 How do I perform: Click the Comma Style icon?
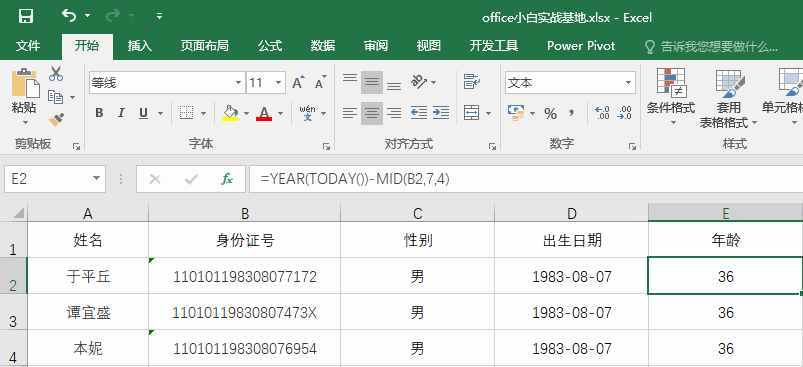tap(572, 113)
